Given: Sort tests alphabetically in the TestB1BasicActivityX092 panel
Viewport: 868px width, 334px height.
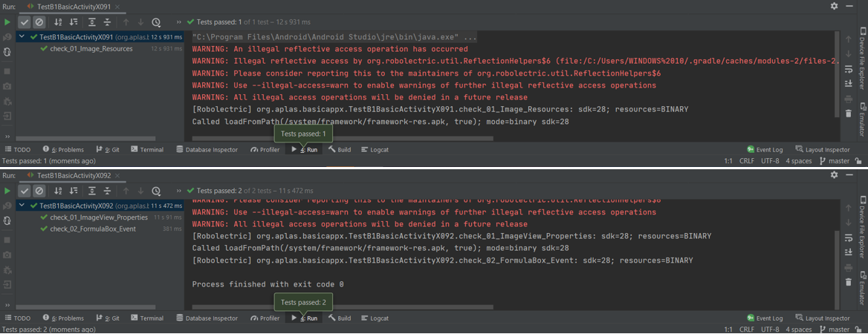Looking at the screenshot, I should click(x=59, y=191).
